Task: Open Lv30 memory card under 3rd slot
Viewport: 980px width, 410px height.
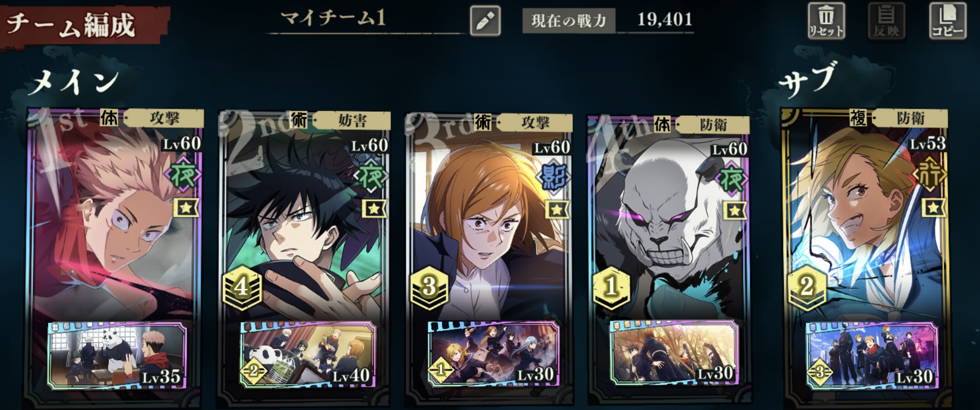Action: tap(493, 355)
